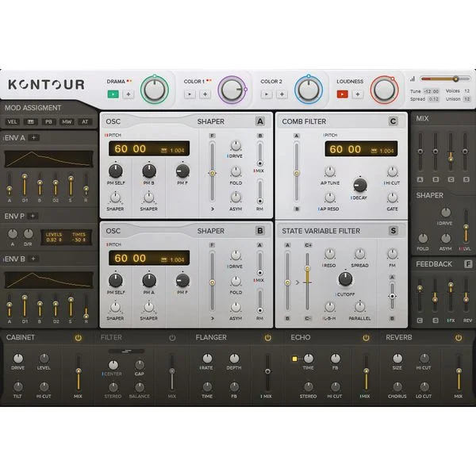
Task: Click the B badge on oscillator B
Action: coord(260,231)
